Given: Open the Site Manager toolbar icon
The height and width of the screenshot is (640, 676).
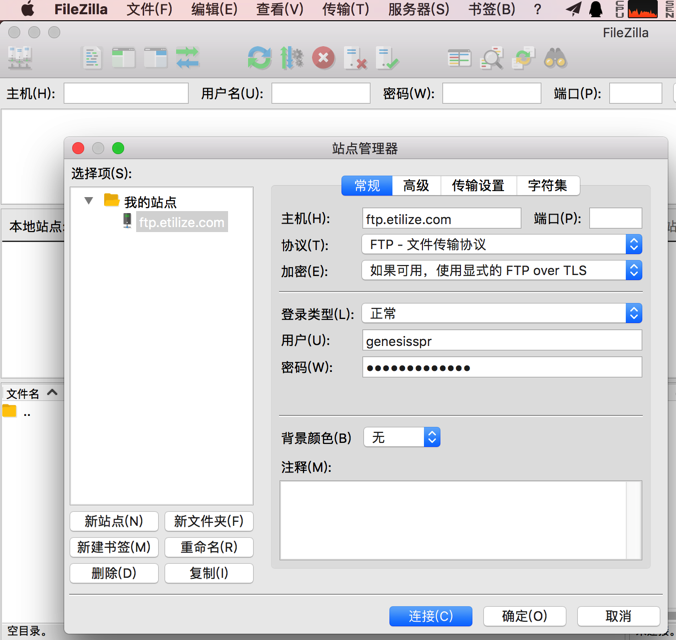Looking at the screenshot, I should click(20, 58).
